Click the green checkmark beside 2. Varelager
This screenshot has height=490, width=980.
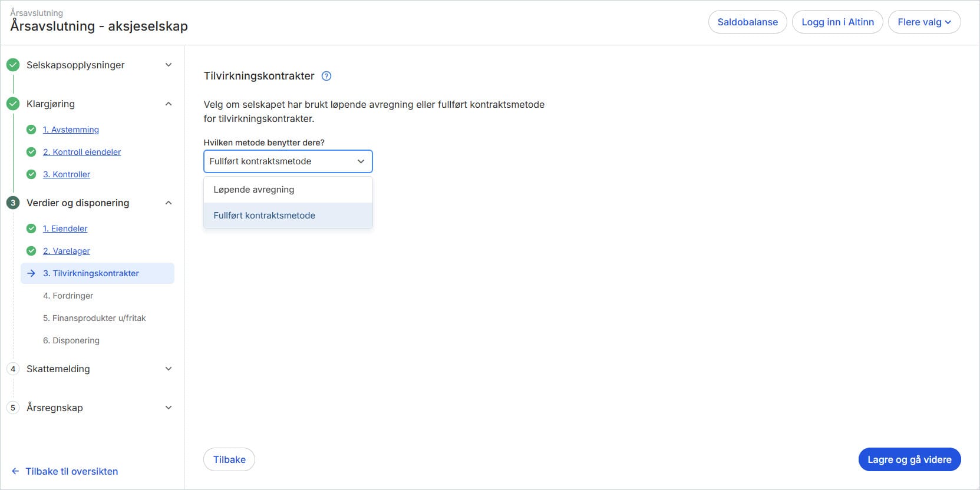click(x=31, y=251)
